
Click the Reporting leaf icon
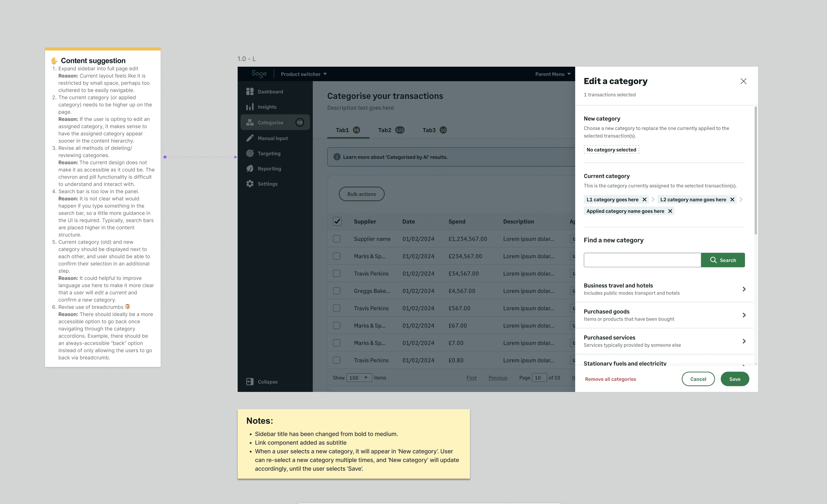coord(250,169)
